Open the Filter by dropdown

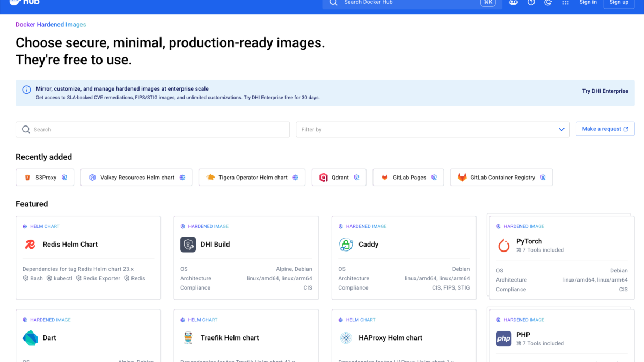tap(433, 129)
